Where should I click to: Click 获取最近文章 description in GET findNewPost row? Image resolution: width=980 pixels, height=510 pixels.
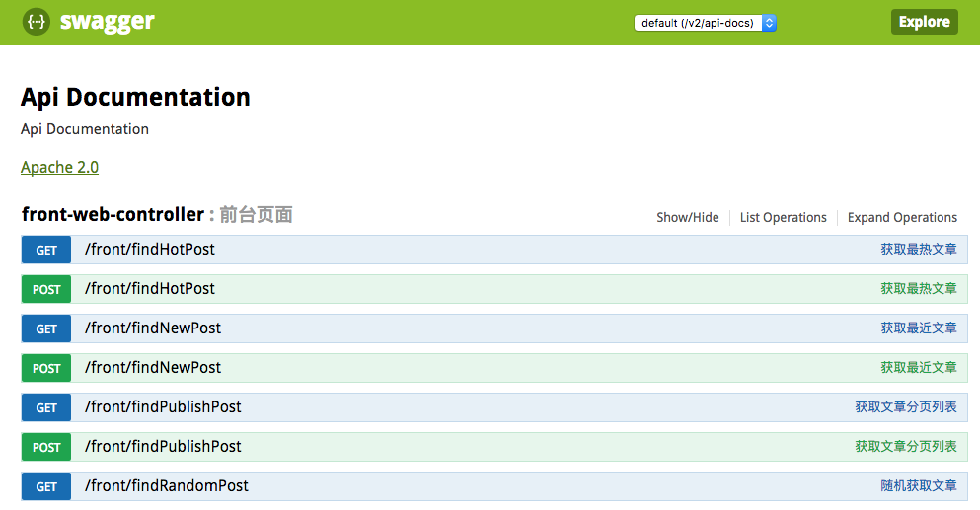[919, 328]
